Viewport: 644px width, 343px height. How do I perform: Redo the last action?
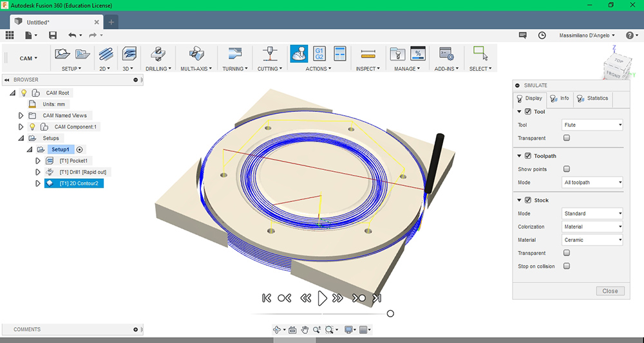click(93, 35)
